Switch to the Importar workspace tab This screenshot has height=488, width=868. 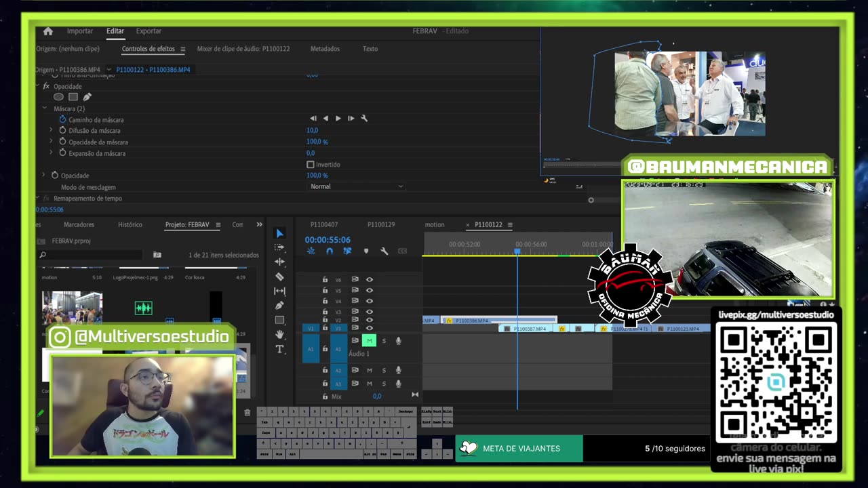pyautogui.click(x=80, y=31)
